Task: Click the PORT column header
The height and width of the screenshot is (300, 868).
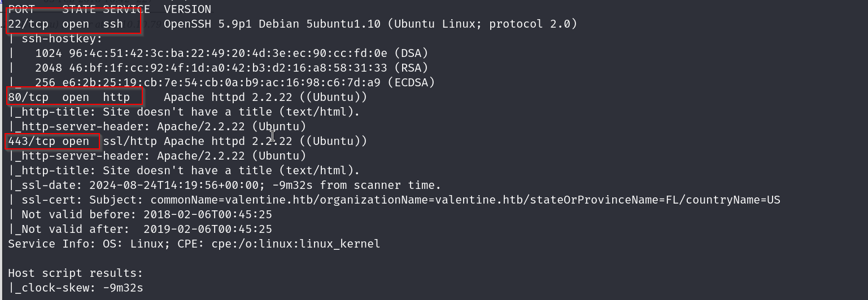Action: (22, 10)
